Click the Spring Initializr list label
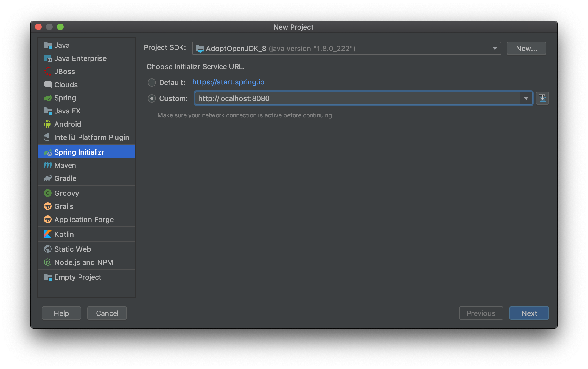Screen dimensions: 588x369 pos(79,152)
